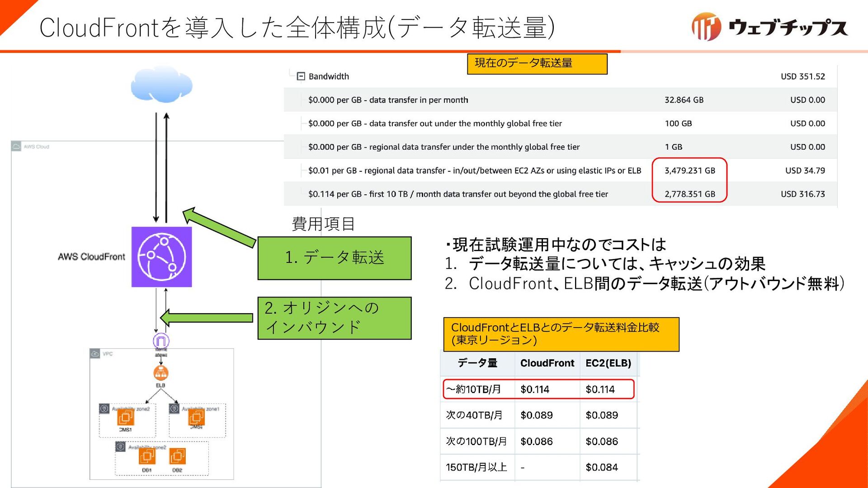This screenshot has width=868, height=488.
Task: Click the ELB label in diagram
Action: (160, 385)
